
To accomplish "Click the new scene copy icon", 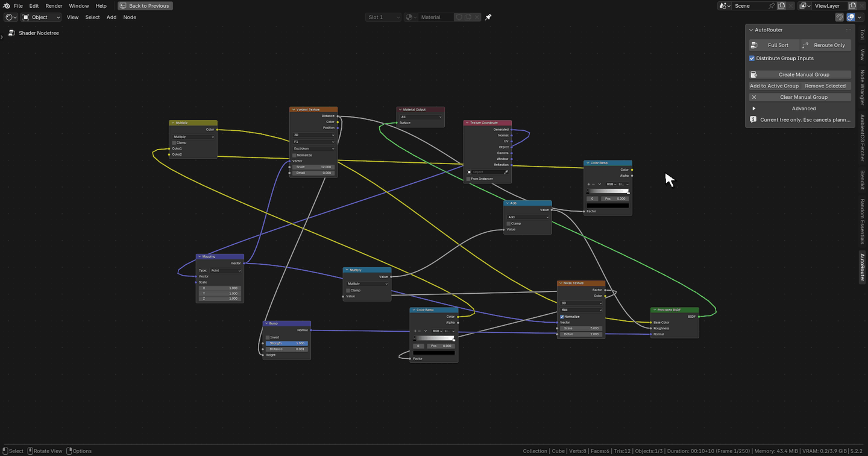I will (782, 5).
